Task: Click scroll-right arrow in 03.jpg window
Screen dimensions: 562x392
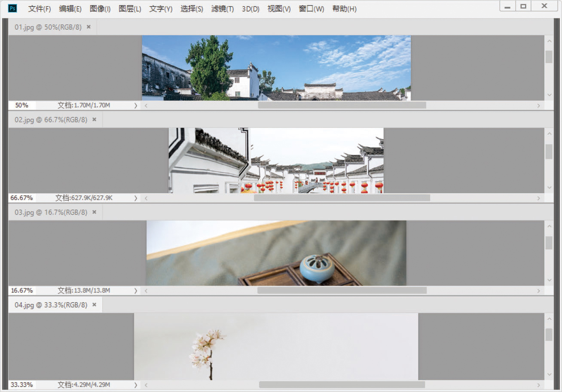Action: [538, 291]
